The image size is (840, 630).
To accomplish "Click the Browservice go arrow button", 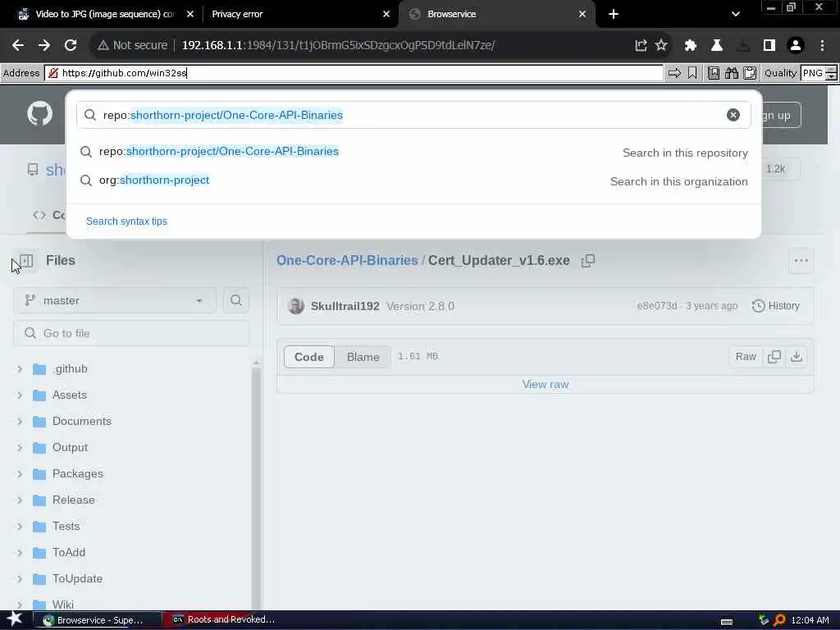I will pyautogui.click(x=674, y=73).
